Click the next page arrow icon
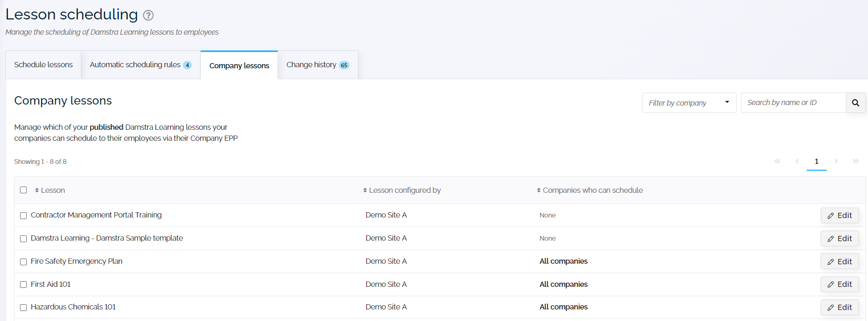 point(836,161)
